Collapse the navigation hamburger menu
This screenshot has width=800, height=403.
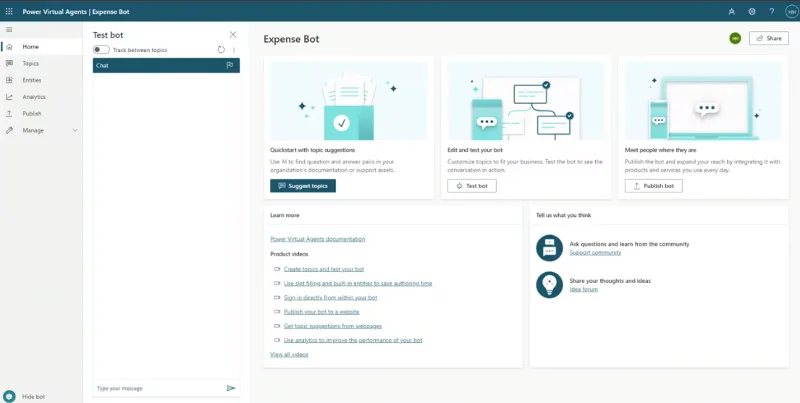click(9, 30)
